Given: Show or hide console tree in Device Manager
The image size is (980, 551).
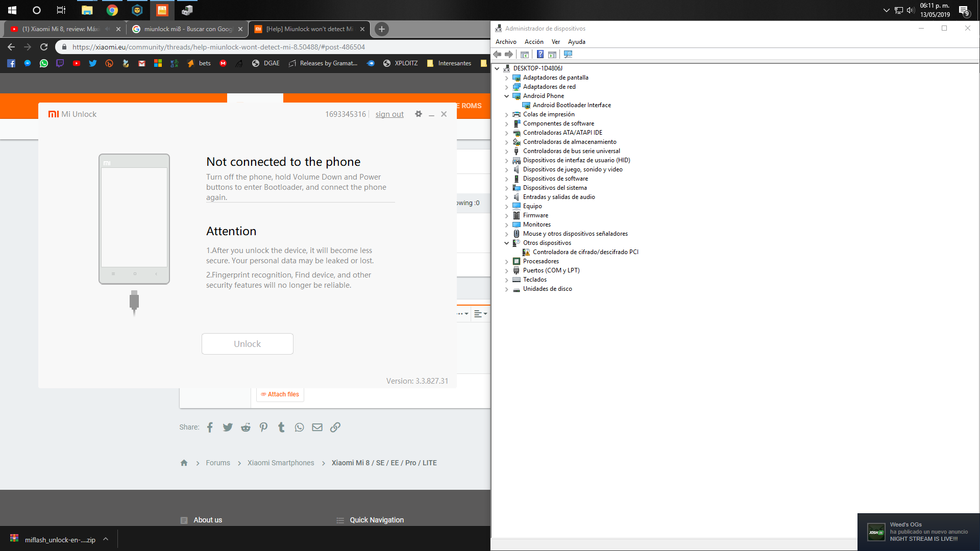Looking at the screenshot, I should pos(524,55).
